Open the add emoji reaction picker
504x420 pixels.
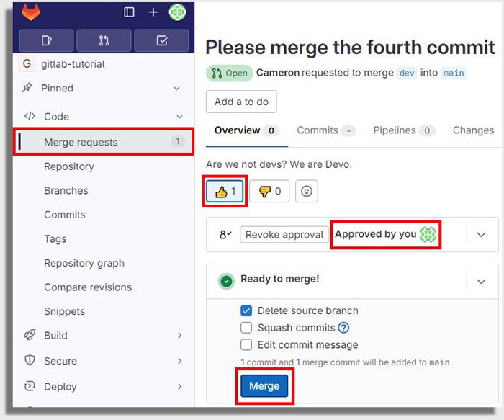point(307,192)
